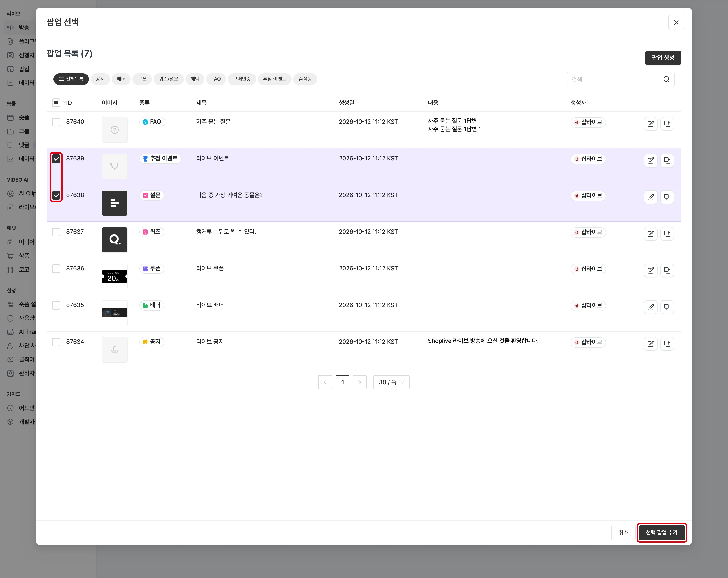The height and width of the screenshot is (578, 728).
Task: Click the search magnifier icon
Action: point(666,79)
